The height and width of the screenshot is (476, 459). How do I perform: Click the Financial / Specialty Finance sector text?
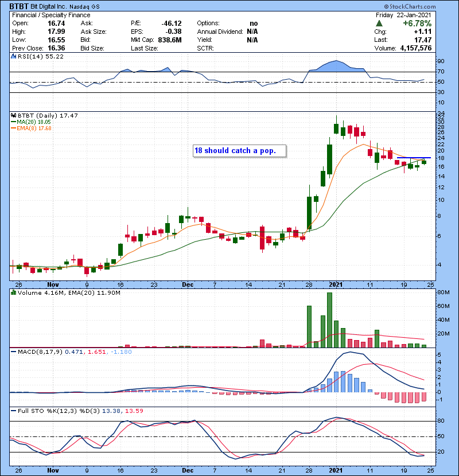coord(51,15)
